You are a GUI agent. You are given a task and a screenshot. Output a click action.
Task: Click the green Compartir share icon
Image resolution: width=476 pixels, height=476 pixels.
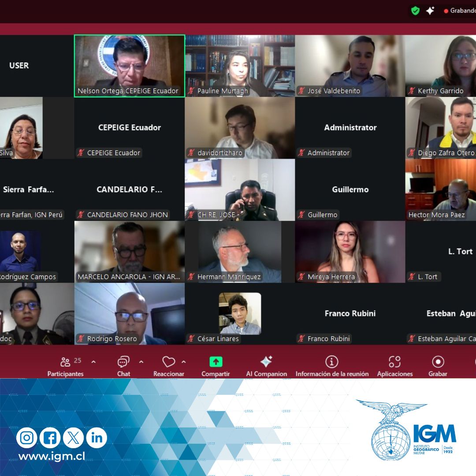pos(216,362)
